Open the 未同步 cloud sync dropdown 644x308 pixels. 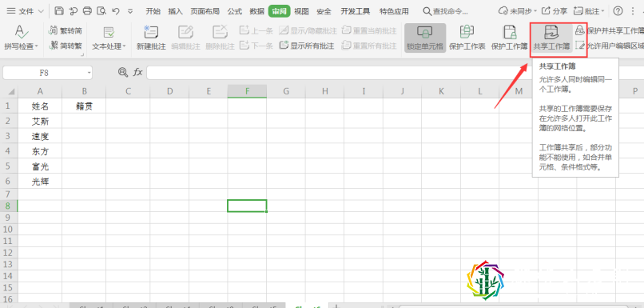click(517, 11)
